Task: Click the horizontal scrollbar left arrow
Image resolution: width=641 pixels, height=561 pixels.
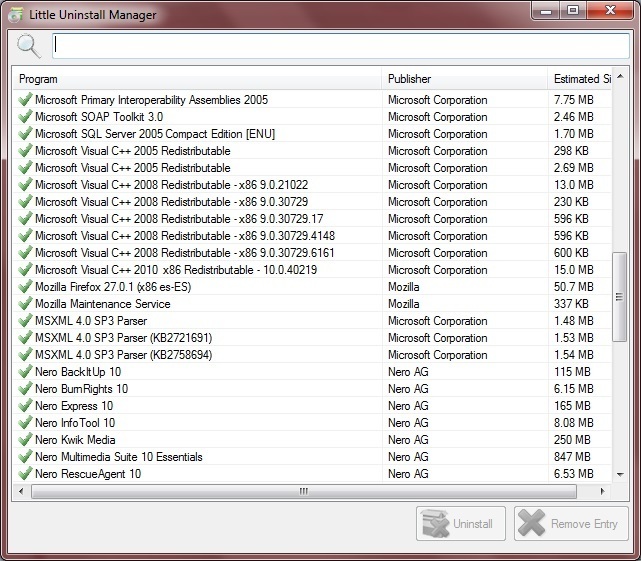Action: 21,491
